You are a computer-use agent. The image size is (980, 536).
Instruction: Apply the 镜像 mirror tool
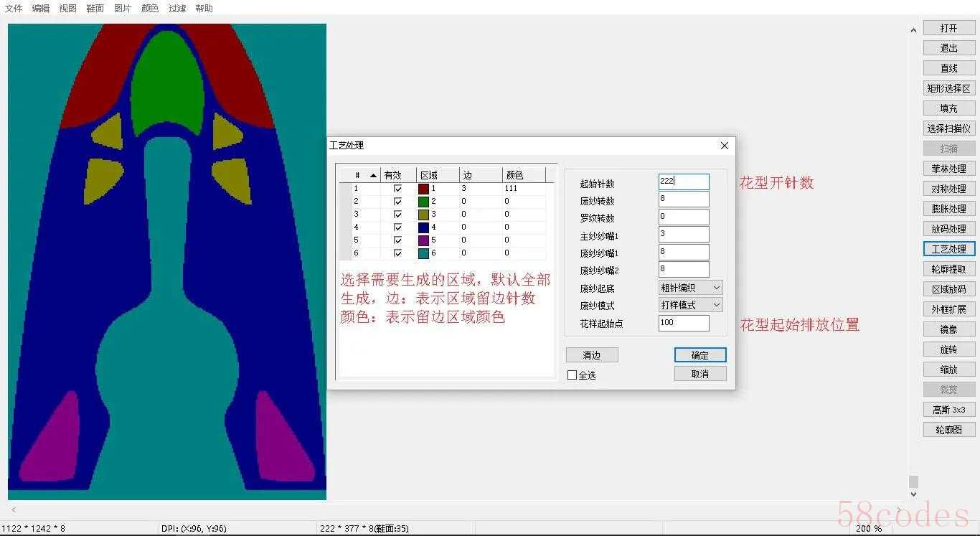[x=948, y=329]
